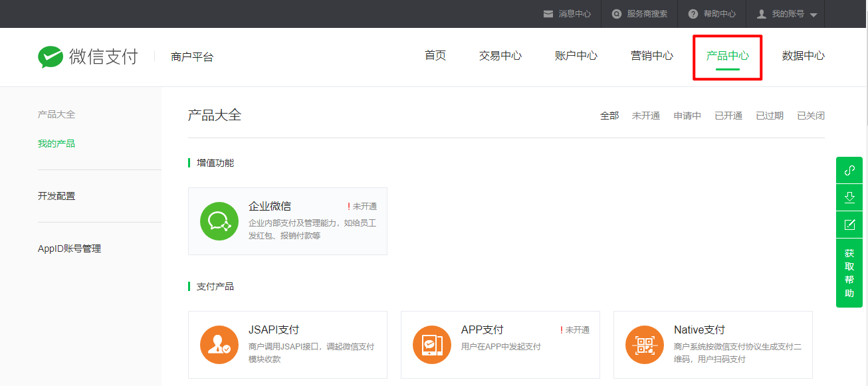Open the 数据中心 navigation tab
The image size is (868, 386).
coord(804,56)
